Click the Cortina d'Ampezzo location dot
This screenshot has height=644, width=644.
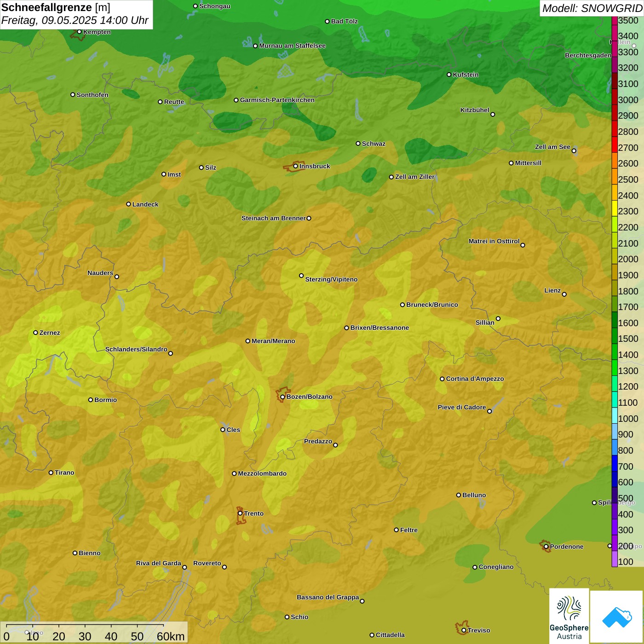442,379
